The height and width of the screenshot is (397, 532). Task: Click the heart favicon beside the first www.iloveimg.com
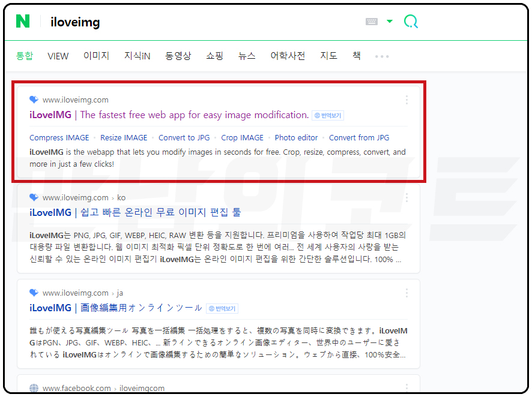(34, 100)
